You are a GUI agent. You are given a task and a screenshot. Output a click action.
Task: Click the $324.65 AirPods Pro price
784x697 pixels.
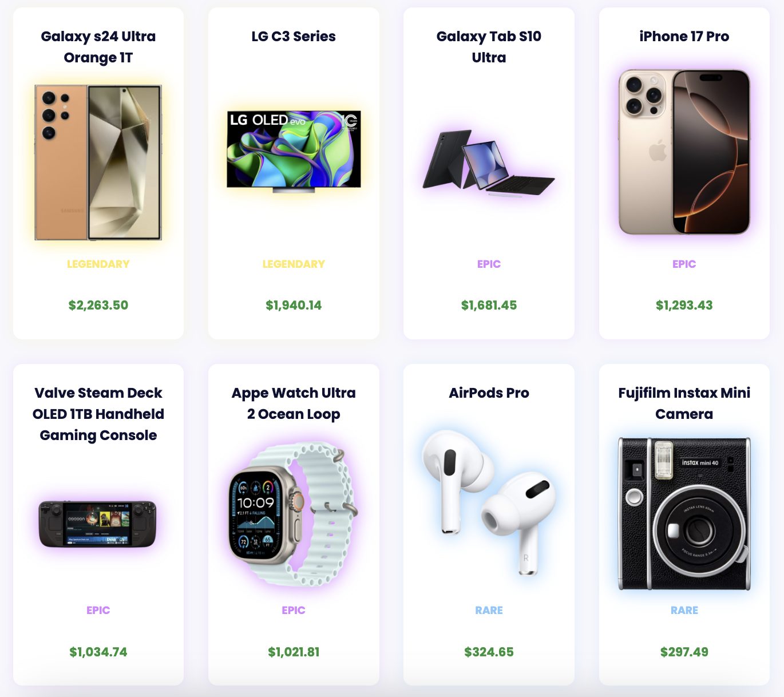[489, 652]
